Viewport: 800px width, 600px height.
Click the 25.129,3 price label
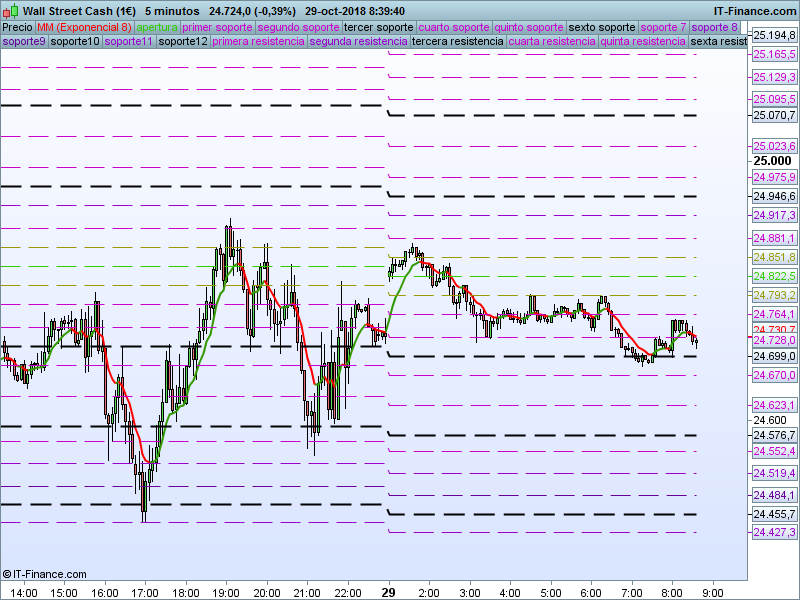click(774, 77)
